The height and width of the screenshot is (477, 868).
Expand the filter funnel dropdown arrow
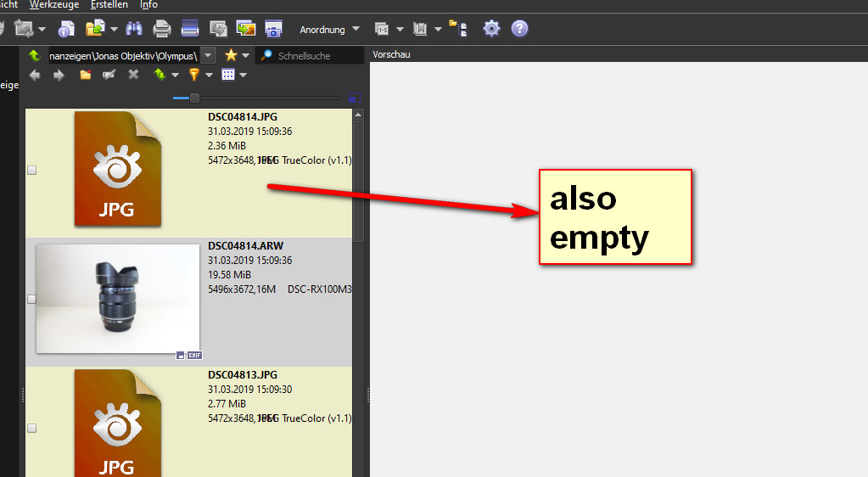[209, 76]
